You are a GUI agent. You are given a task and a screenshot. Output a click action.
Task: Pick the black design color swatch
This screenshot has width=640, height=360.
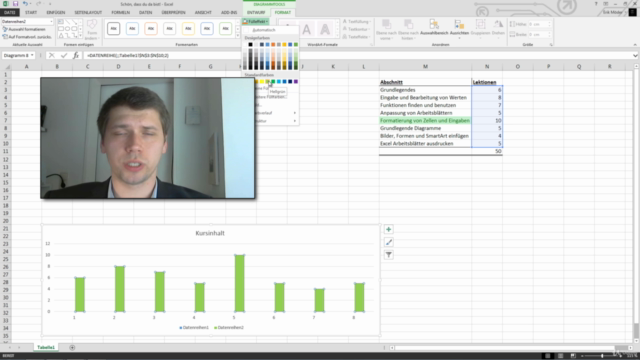tap(250, 44)
